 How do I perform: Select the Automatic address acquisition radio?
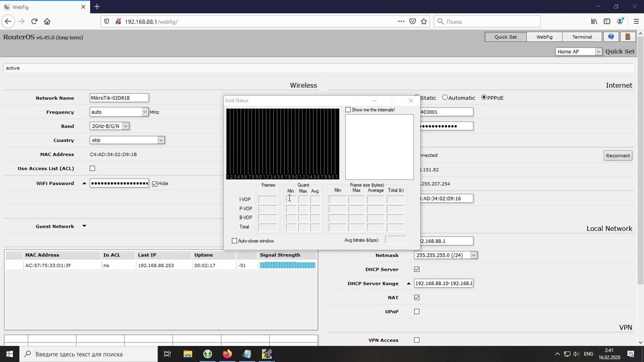445,98
